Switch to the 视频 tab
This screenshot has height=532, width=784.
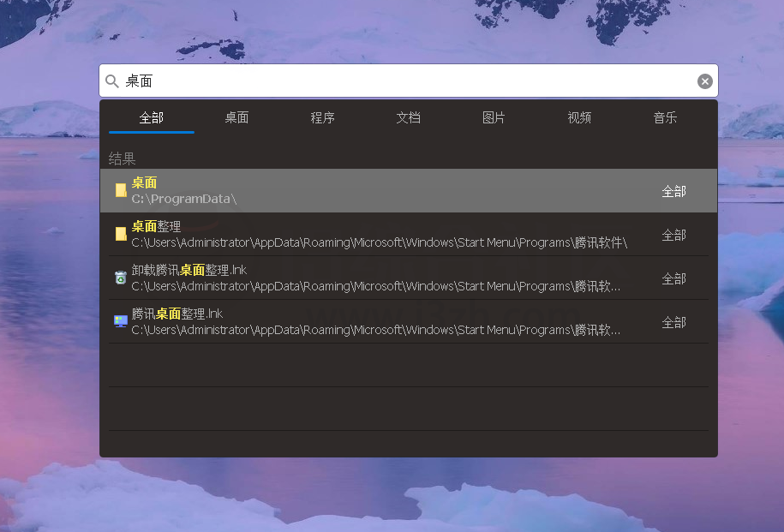pyautogui.click(x=579, y=118)
